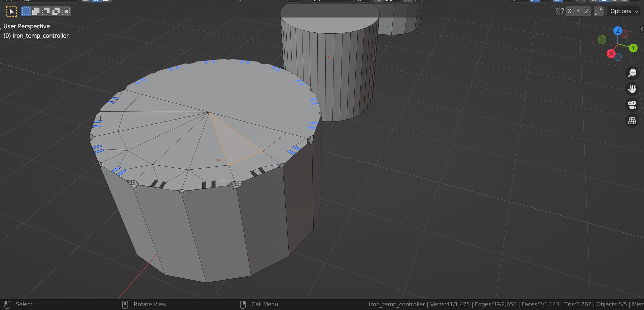Click the negative Z dark blue gizmo circle
Image resolution: width=644 pixels, height=310 pixels.
(618, 57)
